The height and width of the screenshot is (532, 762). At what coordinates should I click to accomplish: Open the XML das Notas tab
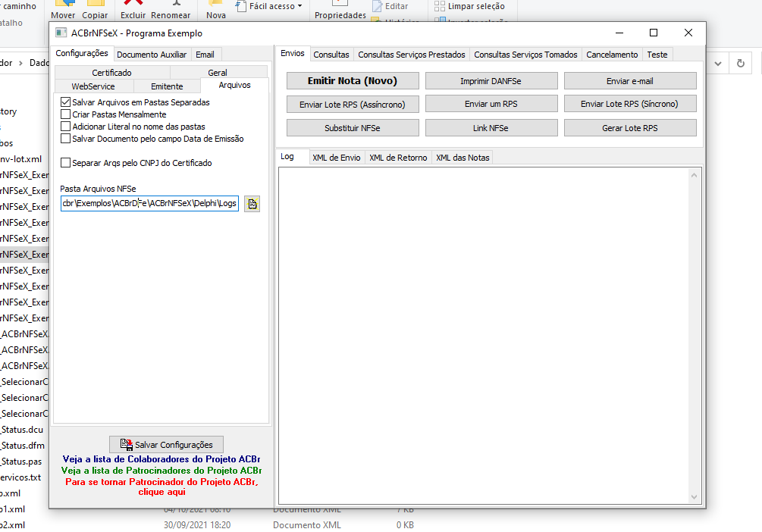463,158
